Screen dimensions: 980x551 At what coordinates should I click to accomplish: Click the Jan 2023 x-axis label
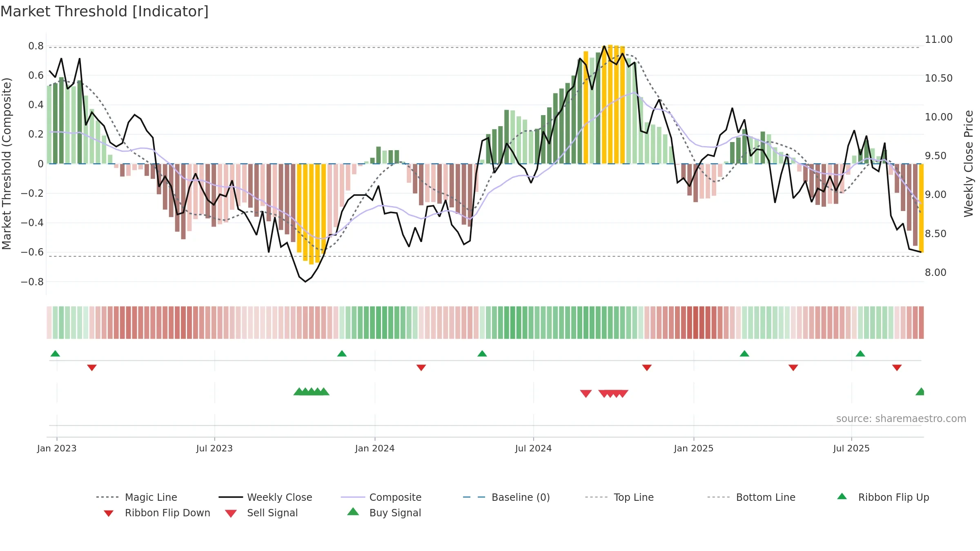pos(57,448)
